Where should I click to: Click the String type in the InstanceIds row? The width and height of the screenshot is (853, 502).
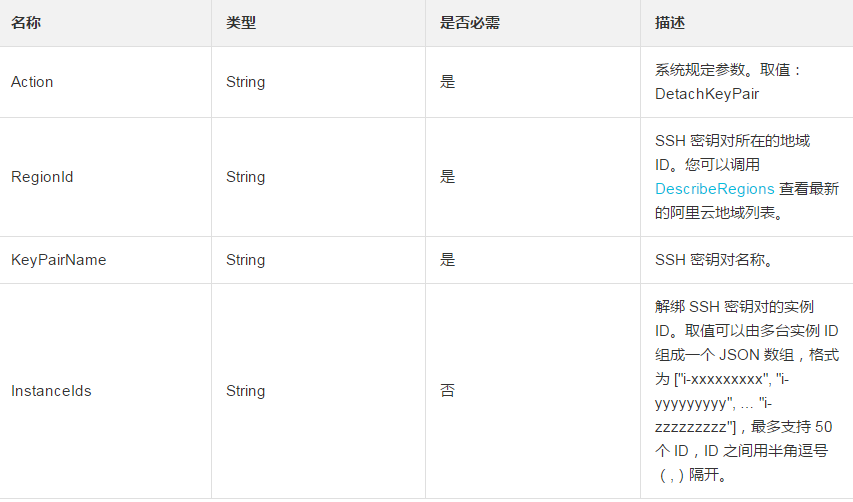point(245,391)
